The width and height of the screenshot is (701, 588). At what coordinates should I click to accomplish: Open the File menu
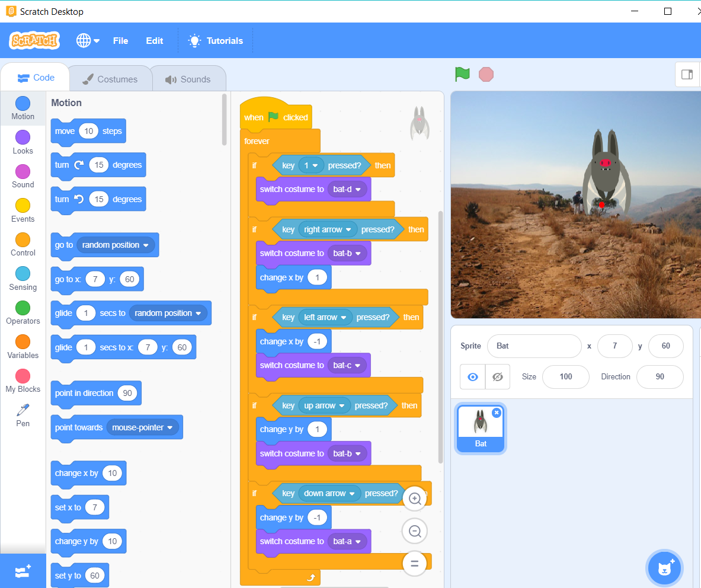click(120, 40)
